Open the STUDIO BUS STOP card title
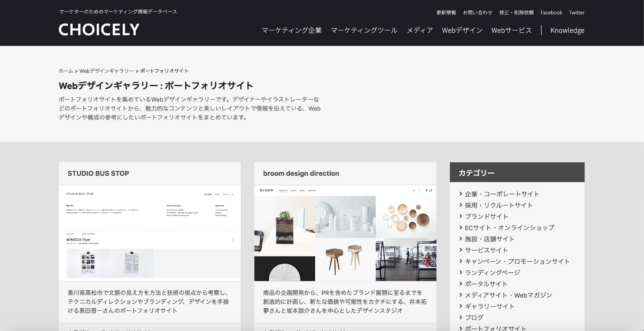Screen dimensions: 644x331 click(98, 173)
